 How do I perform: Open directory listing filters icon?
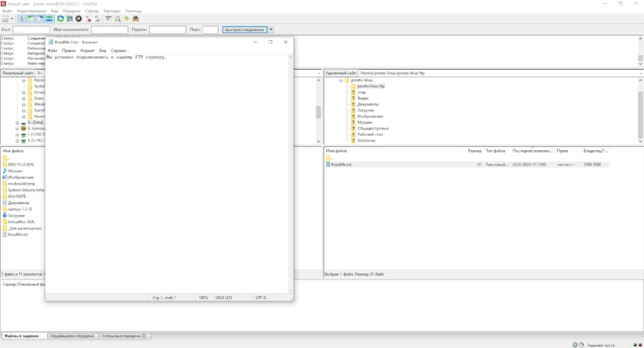point(108,19)
